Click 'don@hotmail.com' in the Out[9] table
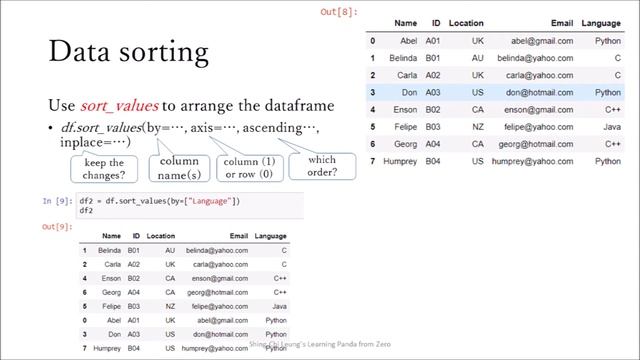Viewport: 640px width, 360px height. (x=220, y=334)
